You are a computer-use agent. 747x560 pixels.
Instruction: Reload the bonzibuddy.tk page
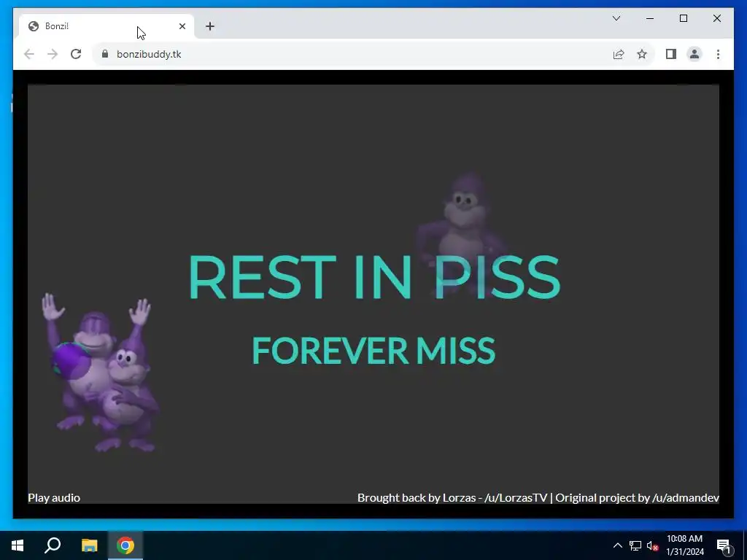pyautogui.click(x=76, y=54)
